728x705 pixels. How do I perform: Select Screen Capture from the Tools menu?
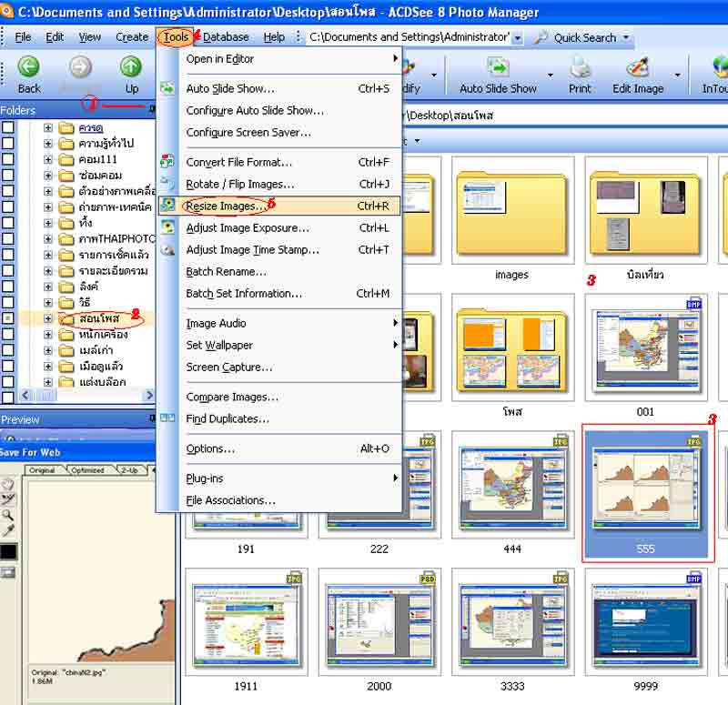click(x=279, y=368)
